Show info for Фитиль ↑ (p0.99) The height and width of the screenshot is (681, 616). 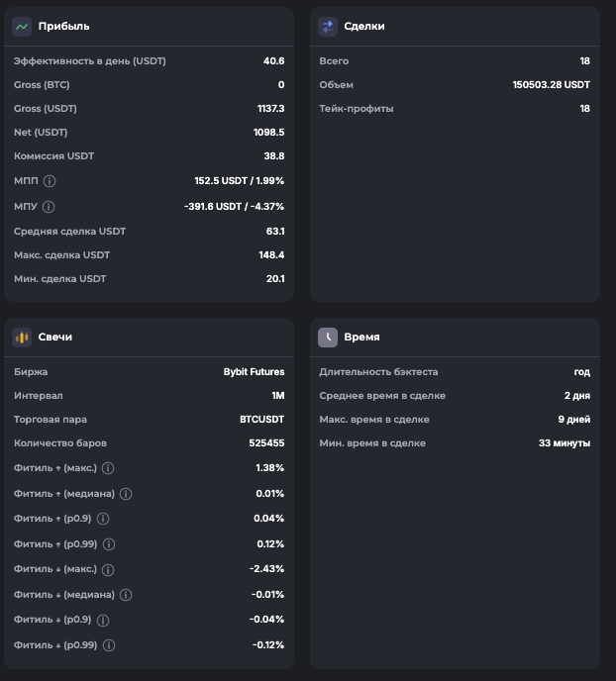pyautogui.click(x=109, y=544)
